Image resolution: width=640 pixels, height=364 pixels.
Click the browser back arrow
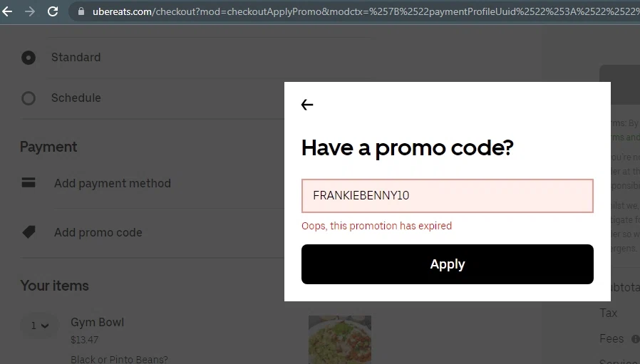tap(7, 11)
